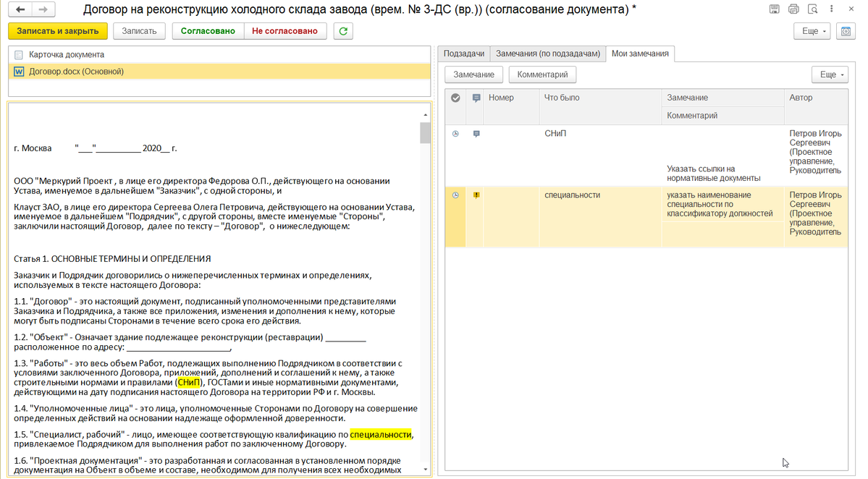Mark document as Согласовано
This screenshot has width=868, height=479.
coord(208,31)
